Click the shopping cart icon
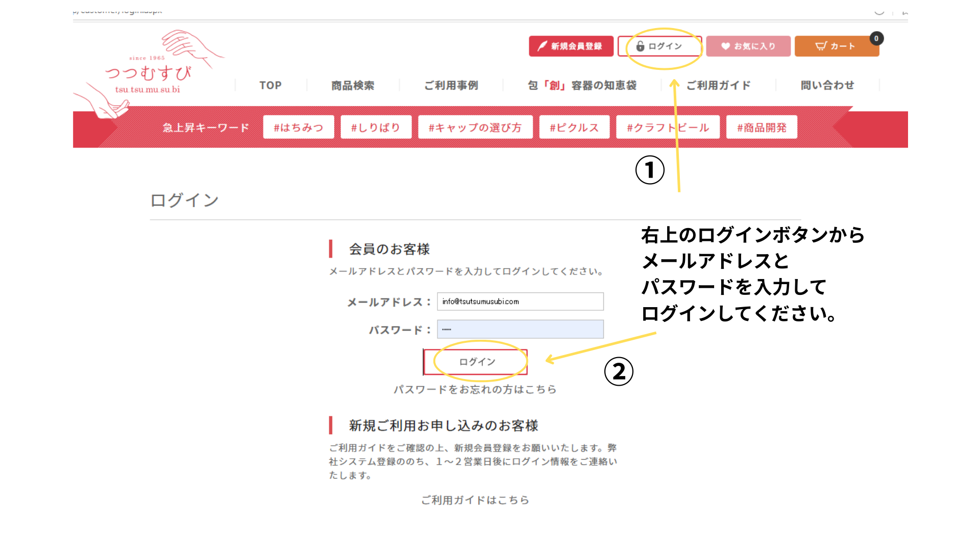The height and width of the screenshot is (551, 980). tap(820, 46)
